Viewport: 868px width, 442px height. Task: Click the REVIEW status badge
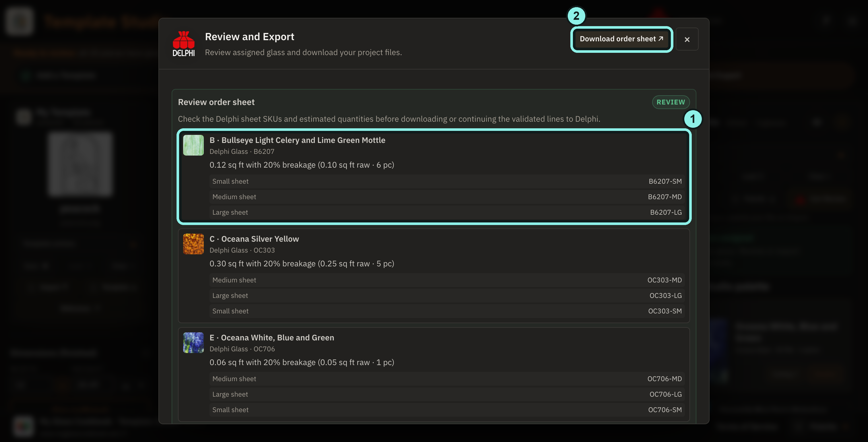coord(671,102)
